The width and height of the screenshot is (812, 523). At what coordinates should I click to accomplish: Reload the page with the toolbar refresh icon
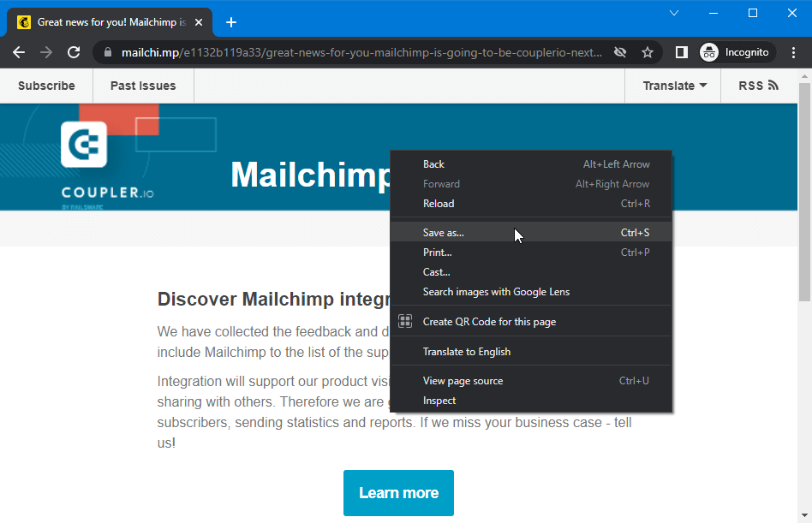74,52
